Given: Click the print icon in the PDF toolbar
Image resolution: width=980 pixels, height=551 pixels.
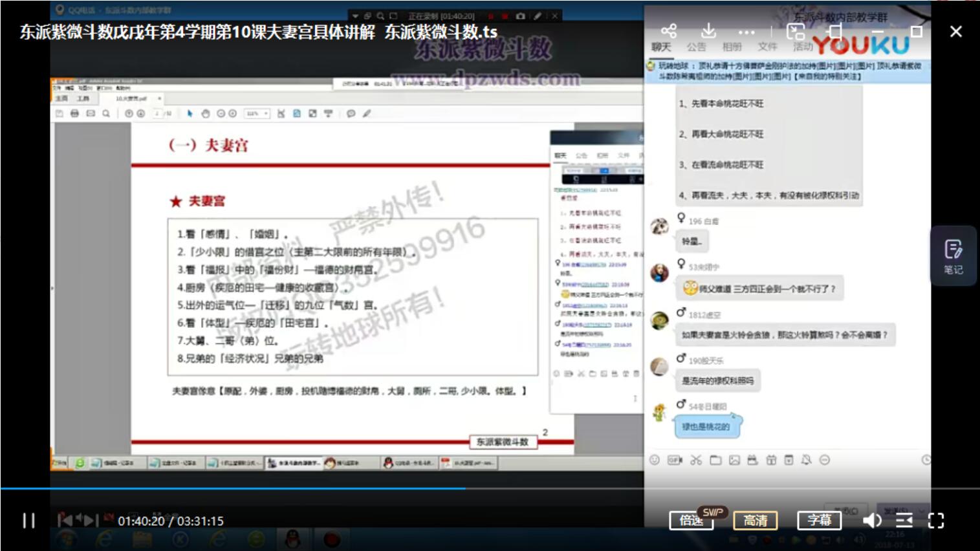Looking at the screenshot, I should tap(73, 113).
